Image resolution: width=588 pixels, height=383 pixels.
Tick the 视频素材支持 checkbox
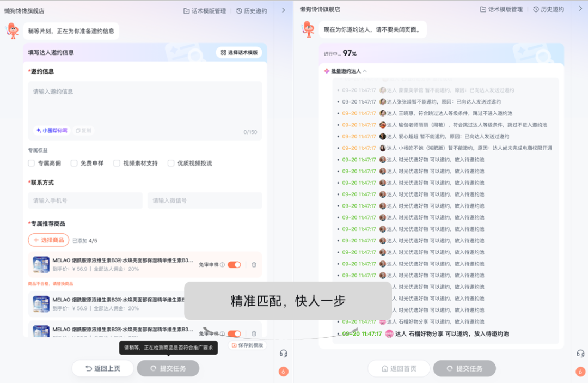click(117, 163)
